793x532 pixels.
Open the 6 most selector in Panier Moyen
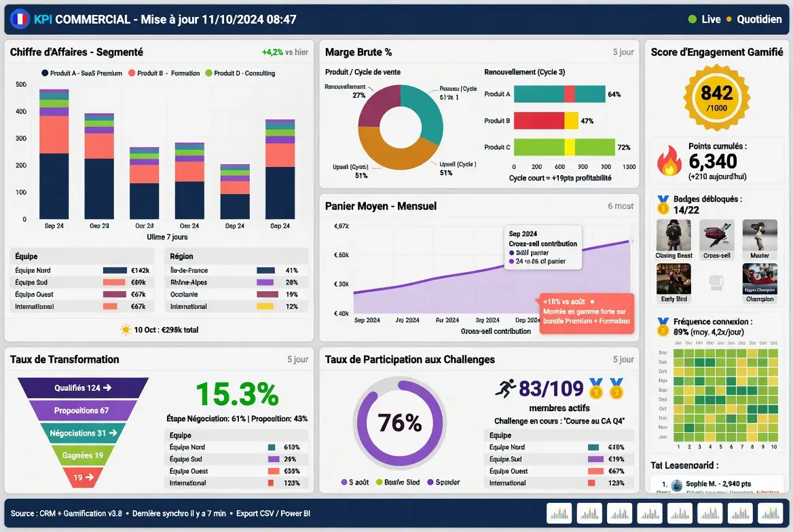tap(621, 206)
